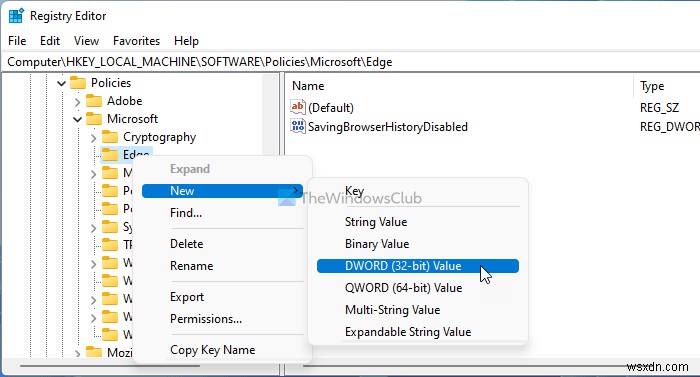Choose New in the context menu

[222, 191]
